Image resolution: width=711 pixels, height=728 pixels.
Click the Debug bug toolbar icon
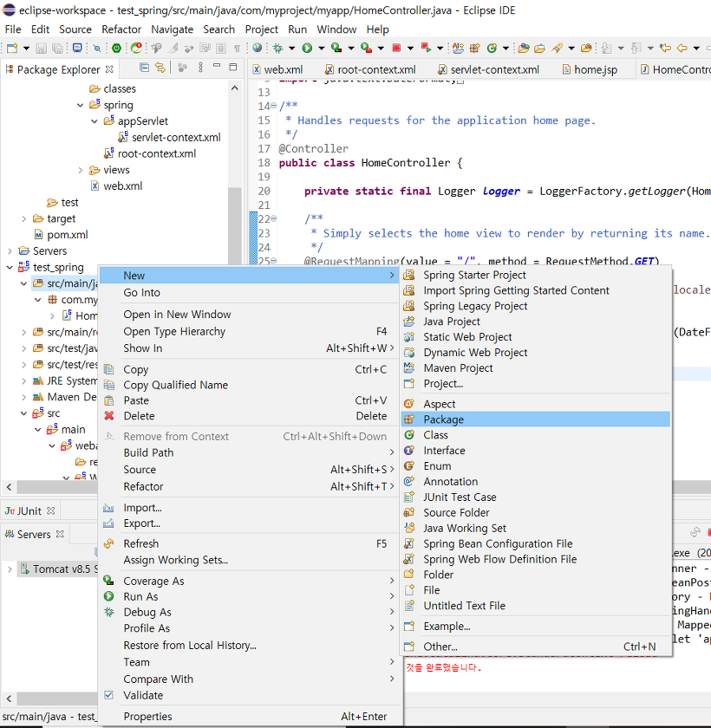coord(277,48)
